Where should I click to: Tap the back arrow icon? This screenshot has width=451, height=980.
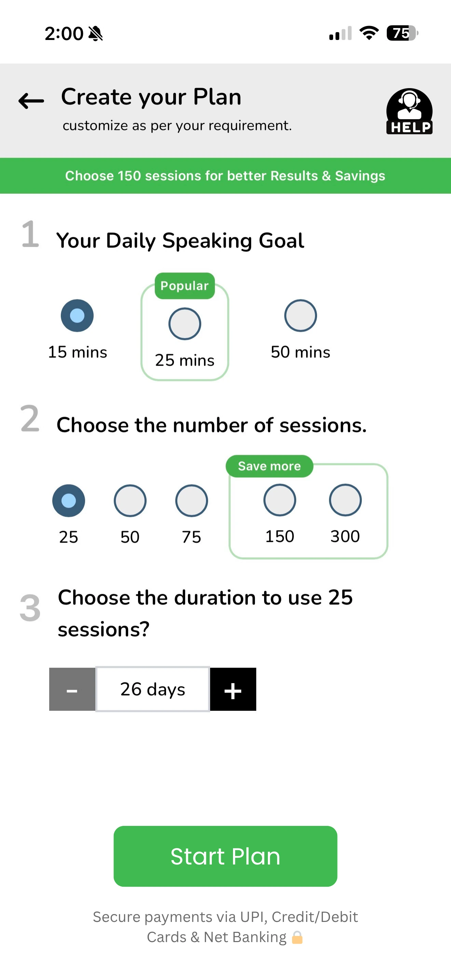(x=31, y=101)
